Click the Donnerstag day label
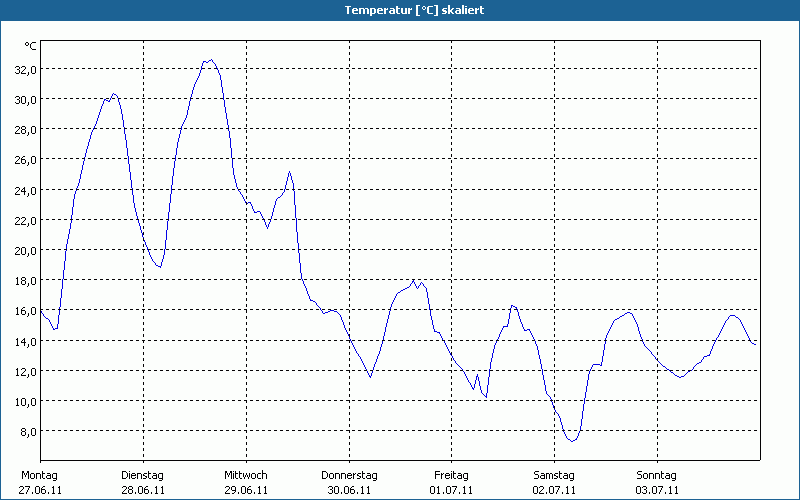Viewport: 800px width, 500px height. point(349,476)
